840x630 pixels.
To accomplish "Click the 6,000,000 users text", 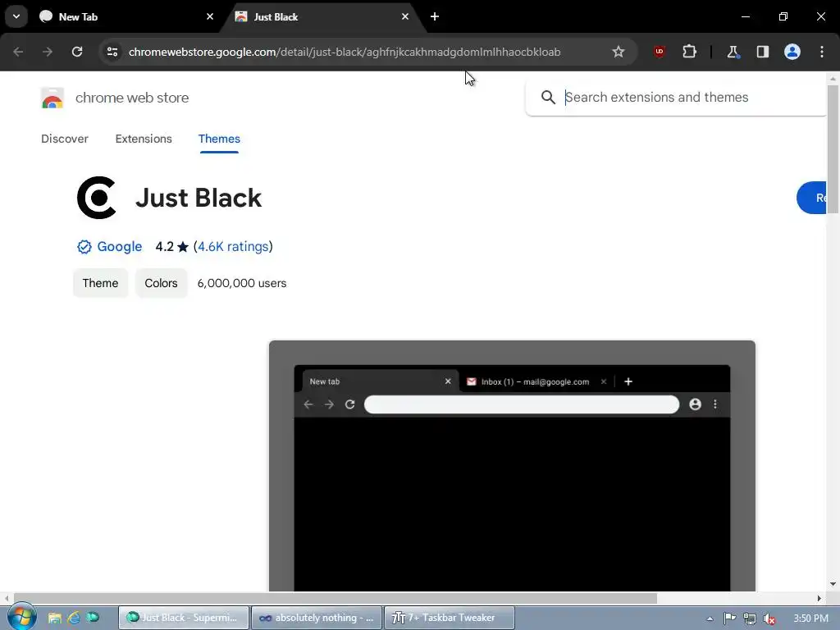I will (242, 283).
